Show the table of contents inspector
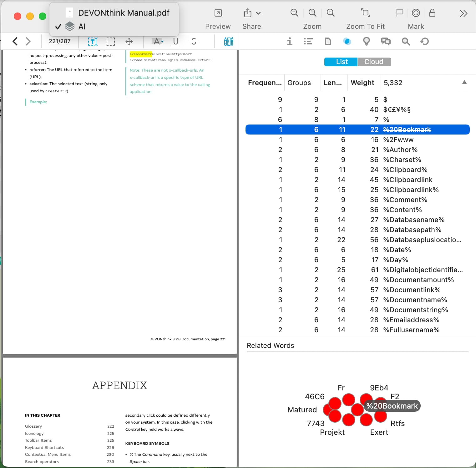The image size is (476, 468). tap(308, 41)
